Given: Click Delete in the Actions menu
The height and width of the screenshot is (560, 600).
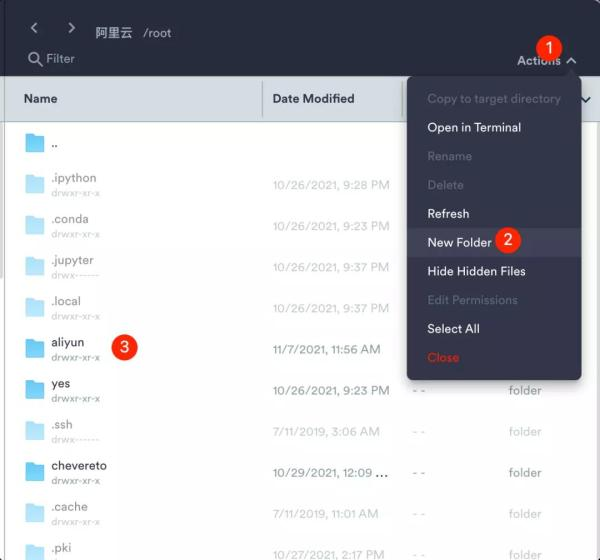Looking at the screenshot, I should [x=445, y=185].
